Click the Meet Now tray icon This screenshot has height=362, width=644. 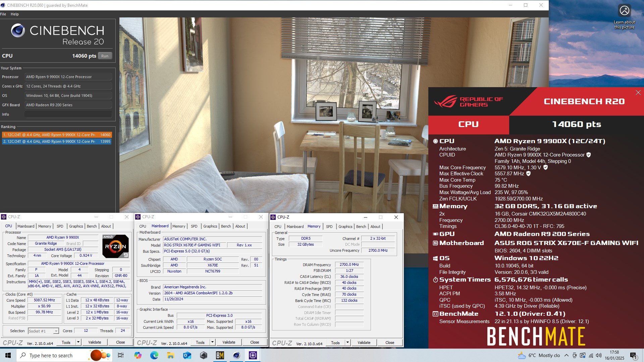tap(575, 355)
